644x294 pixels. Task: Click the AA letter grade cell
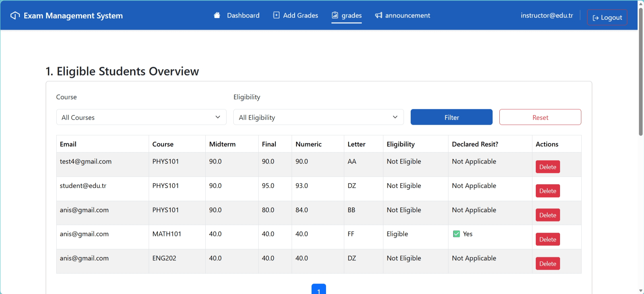363,165
